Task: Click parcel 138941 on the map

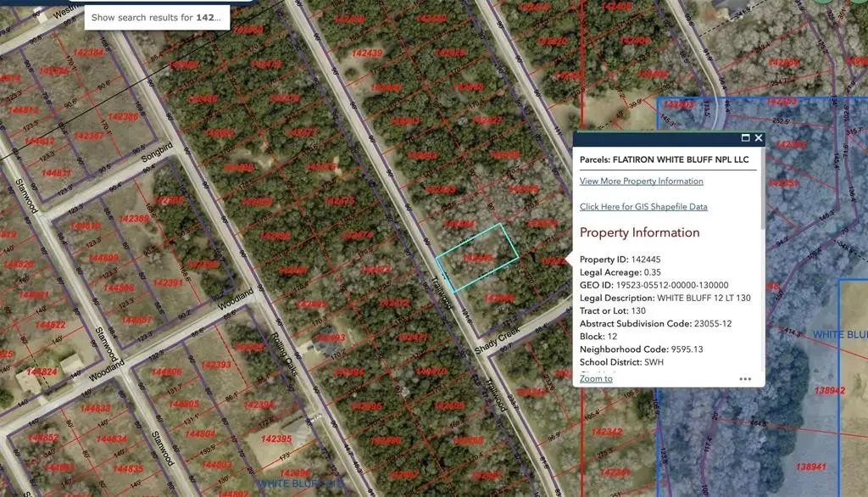Action: tap(810, 466)
